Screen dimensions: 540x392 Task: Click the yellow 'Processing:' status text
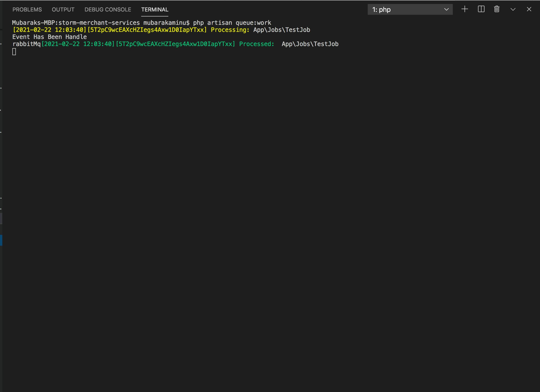(x=230, y=30)
